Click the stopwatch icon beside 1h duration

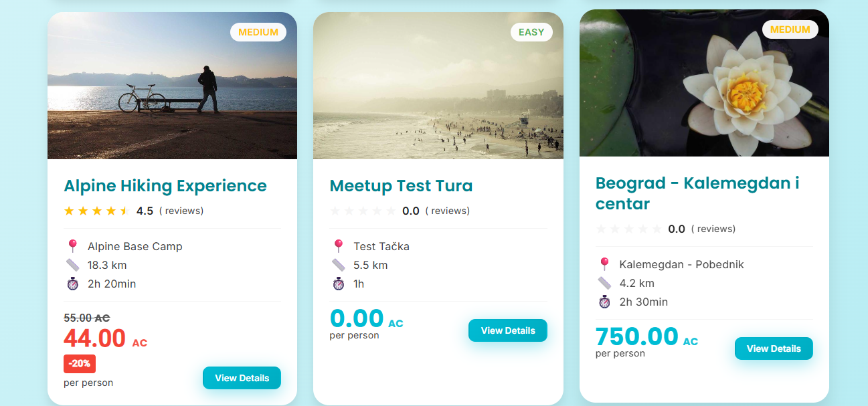click(x=339, y=284)
